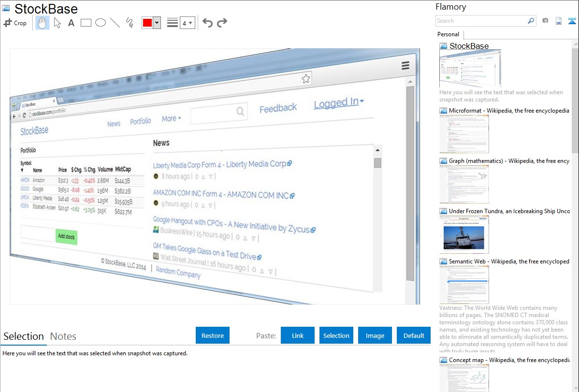The image size is (579, 392).
Task: Redo the last undone edit
Action: click(222, 23)
